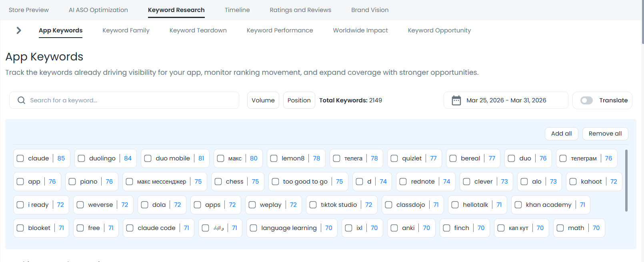Check the rednote keyword checkbox
The height and width of the screenshot is (262, 644).
click(403, 182)
